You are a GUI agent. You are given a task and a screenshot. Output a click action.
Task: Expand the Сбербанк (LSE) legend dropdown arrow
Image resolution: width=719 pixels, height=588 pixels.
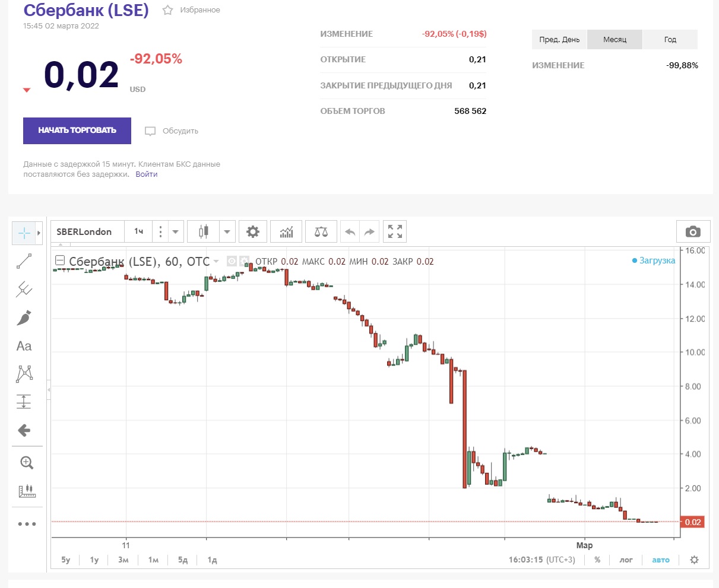[216, 262]
